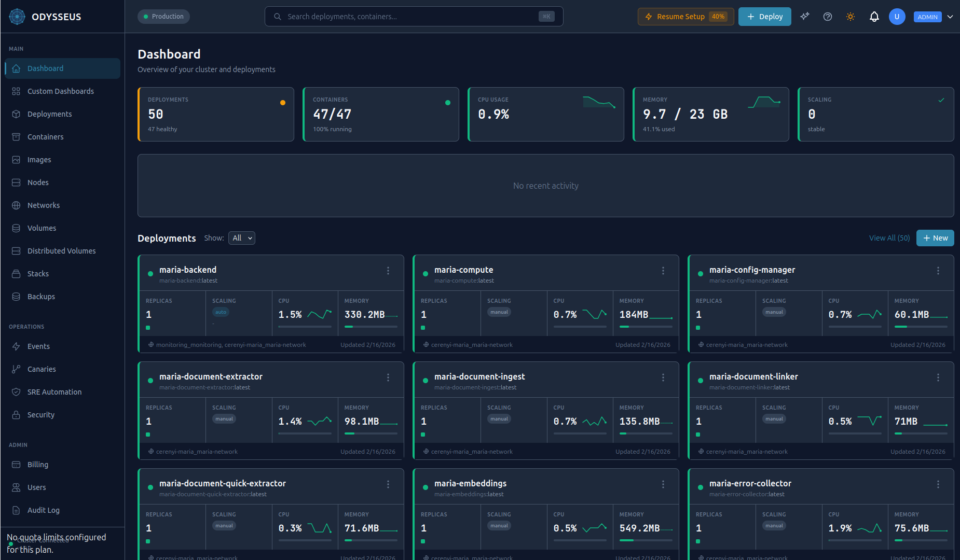Open the Nodes panel in the sidebar
The image size is (960, 560).
coord(37,182)
